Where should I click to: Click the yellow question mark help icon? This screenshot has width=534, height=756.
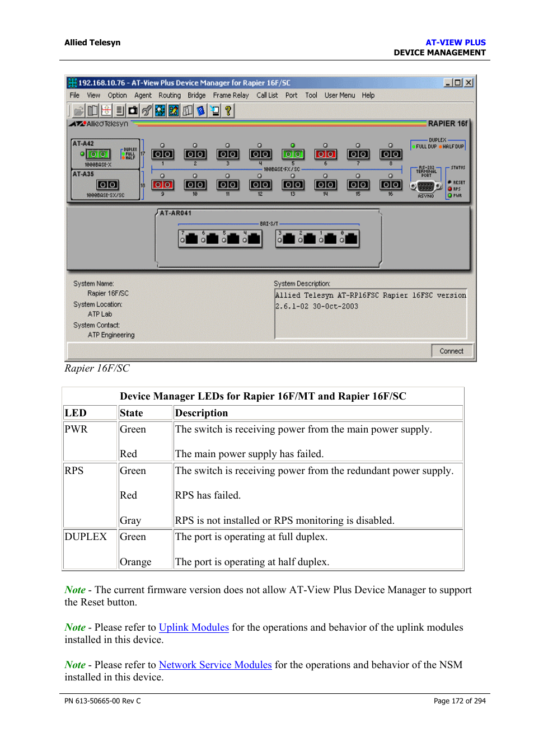click(228, 111)
